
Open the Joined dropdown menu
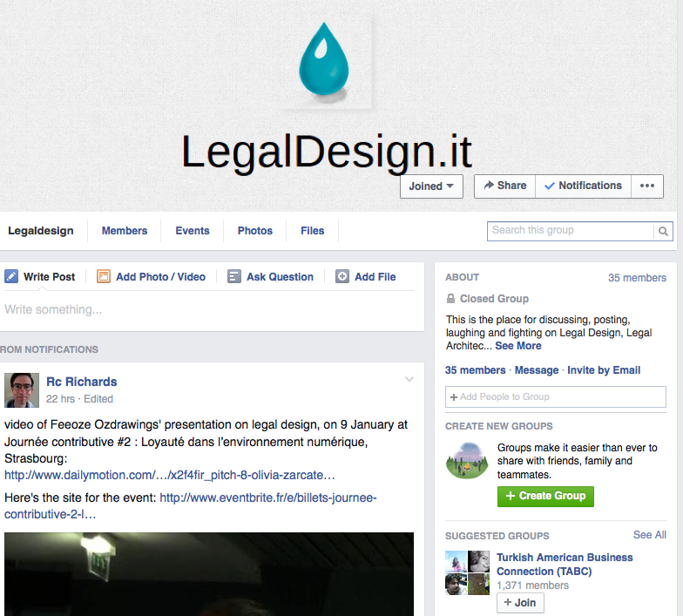click(431, 186)
